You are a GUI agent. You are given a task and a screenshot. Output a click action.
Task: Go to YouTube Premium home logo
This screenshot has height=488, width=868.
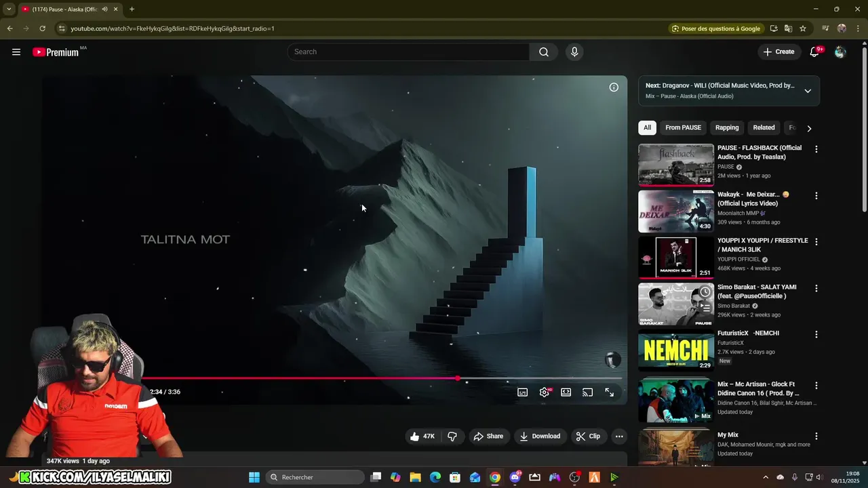(x=56, y=52)
